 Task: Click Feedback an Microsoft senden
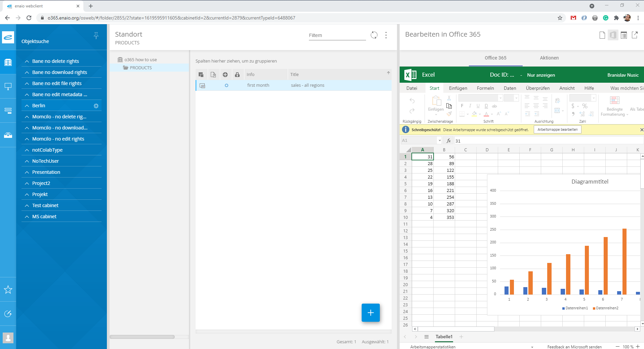[574, 347]
